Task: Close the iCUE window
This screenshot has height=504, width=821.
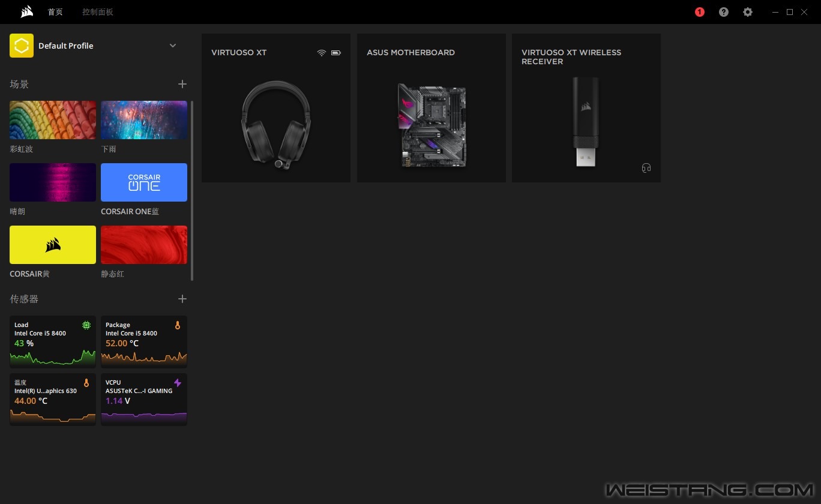Action: [x=804, y=12]
